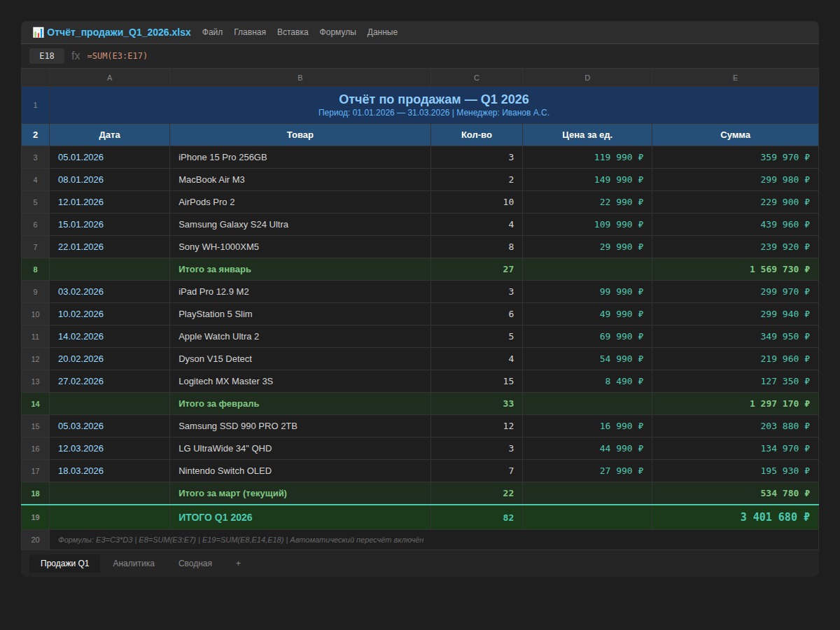Click the cell reference box showing E18
840x630 pixels.
[47, 56]
